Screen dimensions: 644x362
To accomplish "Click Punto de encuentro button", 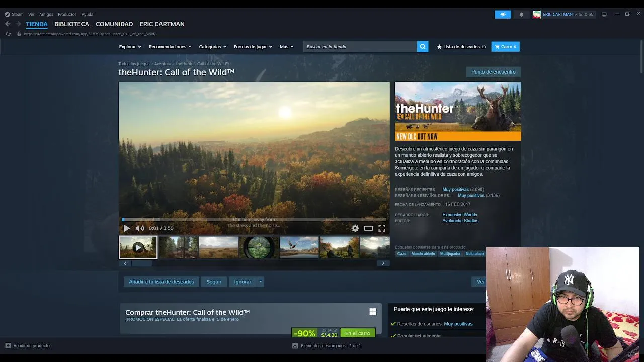I will [x=494, y=72].
